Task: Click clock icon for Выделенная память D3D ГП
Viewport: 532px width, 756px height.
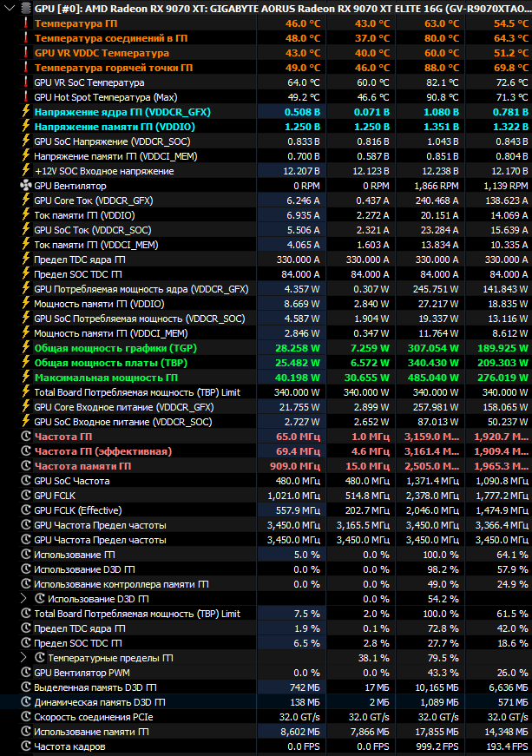Action: tap(26, 687)
